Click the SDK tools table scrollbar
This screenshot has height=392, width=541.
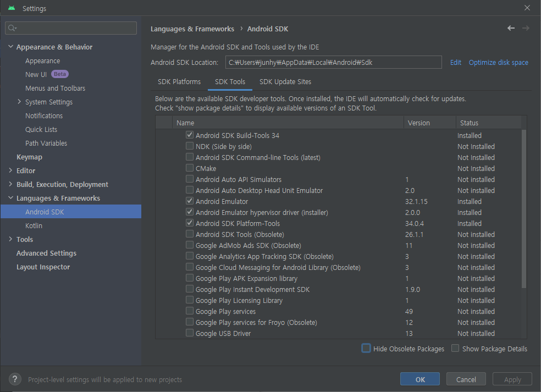click(524, 209)
